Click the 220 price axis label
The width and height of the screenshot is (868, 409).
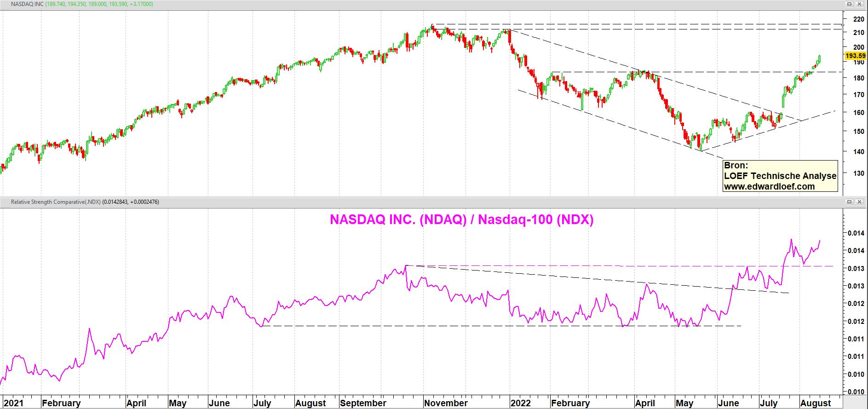(x=858, y=19)
